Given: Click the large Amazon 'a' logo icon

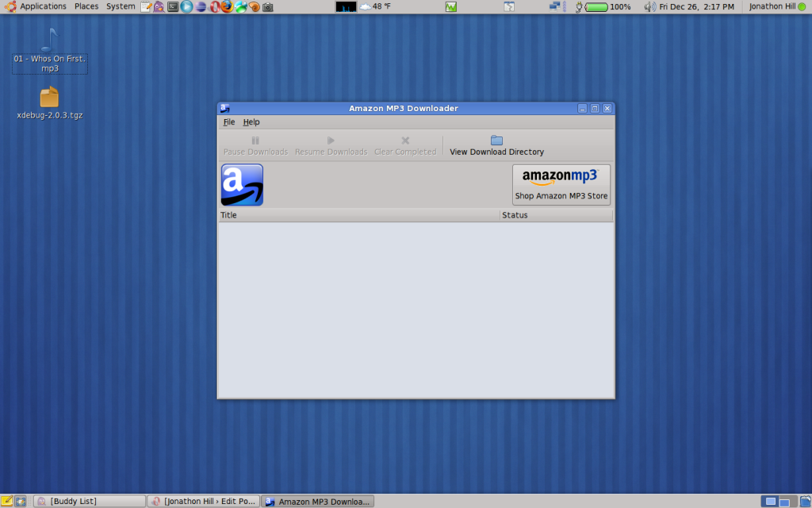Looking at the screenshot, I should 242,184.
